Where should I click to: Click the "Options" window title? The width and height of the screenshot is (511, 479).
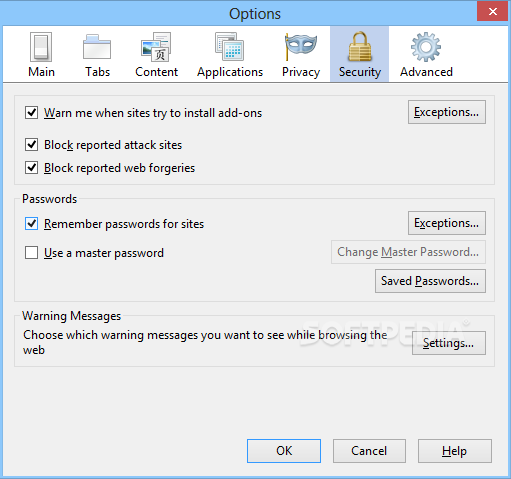tap(255, 14)
